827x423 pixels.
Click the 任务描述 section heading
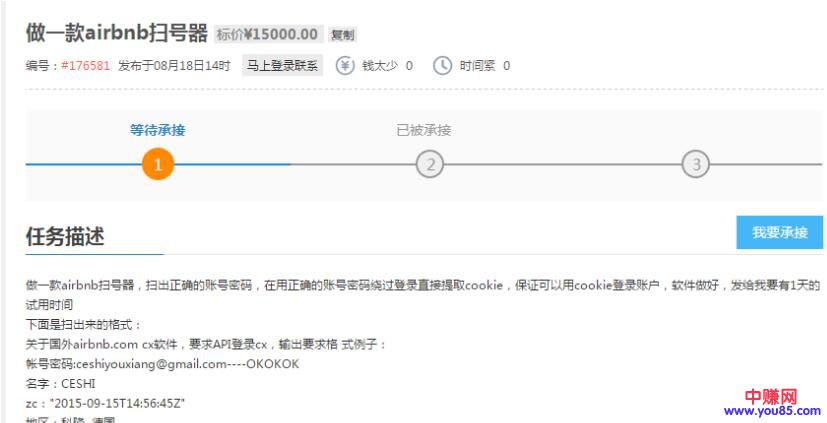65,237
